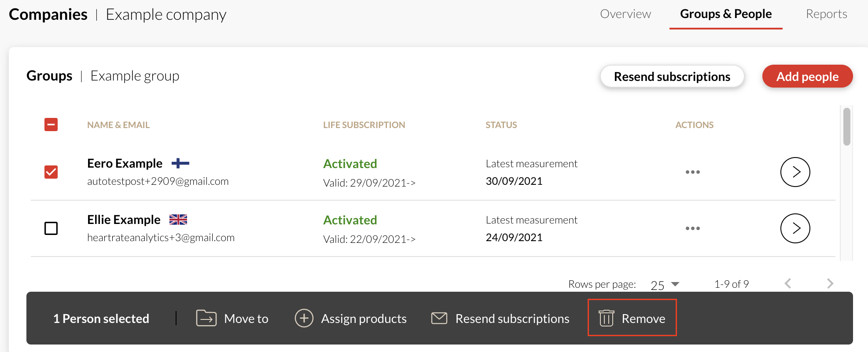Uncheck the Eero Example checkbox
Image resolution: width=868 pixels, height=352 pixels.
coord(51,172)
